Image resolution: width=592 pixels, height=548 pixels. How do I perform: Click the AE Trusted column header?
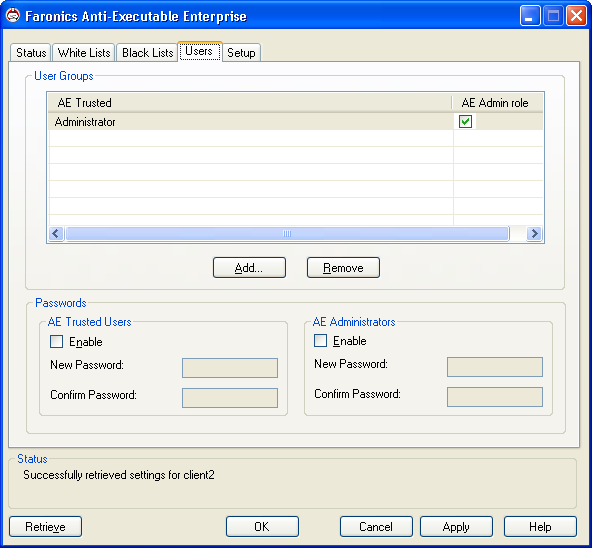[250, 103]
